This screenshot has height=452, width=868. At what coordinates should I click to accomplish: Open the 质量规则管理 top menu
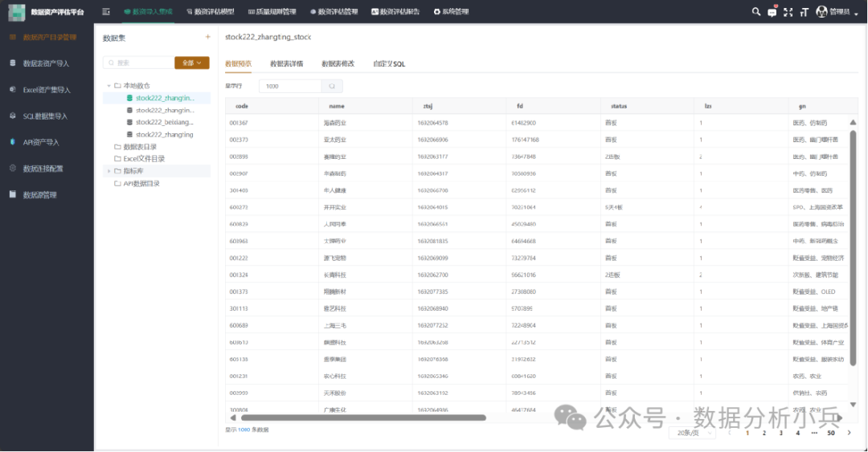(x=272, y=11)
